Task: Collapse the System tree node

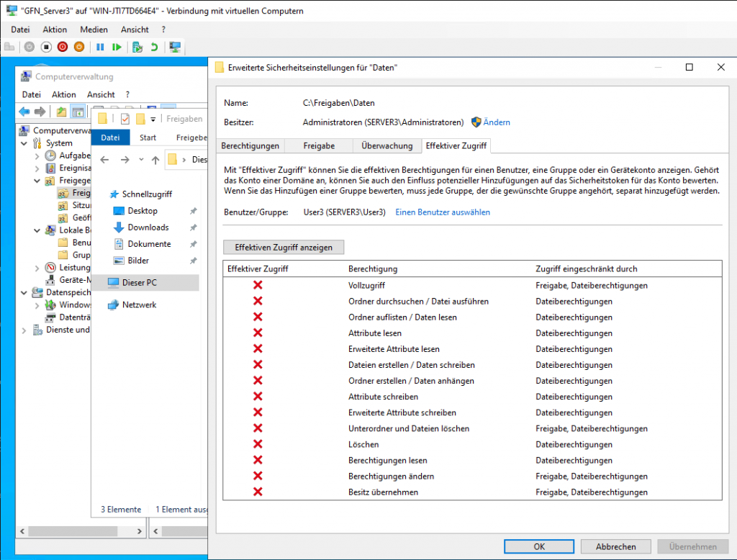Action: click(x=27, y=143)
